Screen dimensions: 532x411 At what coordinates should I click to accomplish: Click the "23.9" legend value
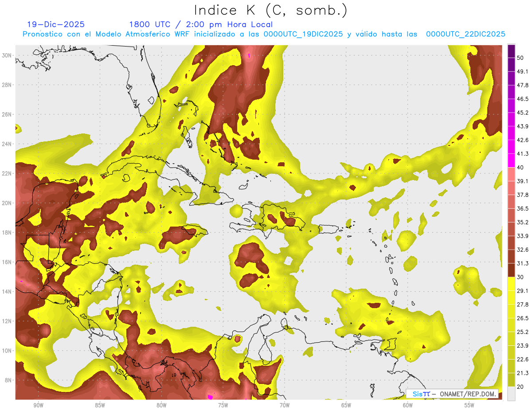[522, 346]
